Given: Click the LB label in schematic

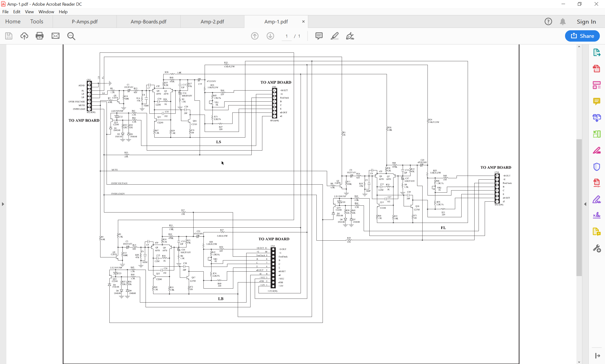Looking at the screenshot, I should tap(221, 299).
